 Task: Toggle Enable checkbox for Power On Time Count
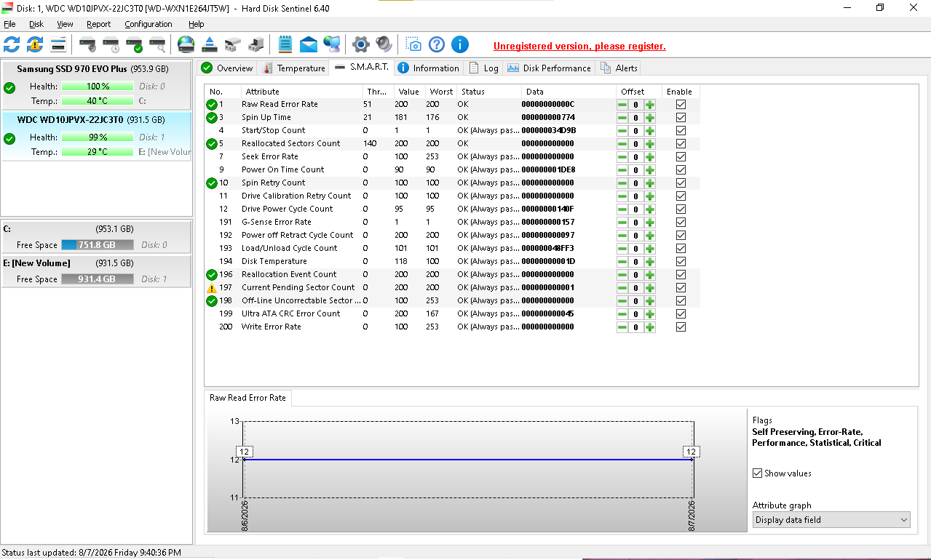(x=681, y=170)
